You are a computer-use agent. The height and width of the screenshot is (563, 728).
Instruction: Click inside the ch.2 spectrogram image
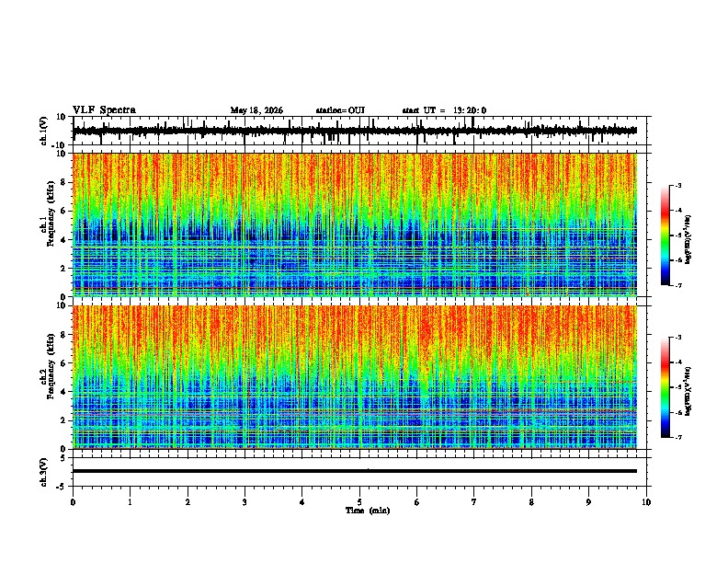pyautogui.click(x=354, y=377)
